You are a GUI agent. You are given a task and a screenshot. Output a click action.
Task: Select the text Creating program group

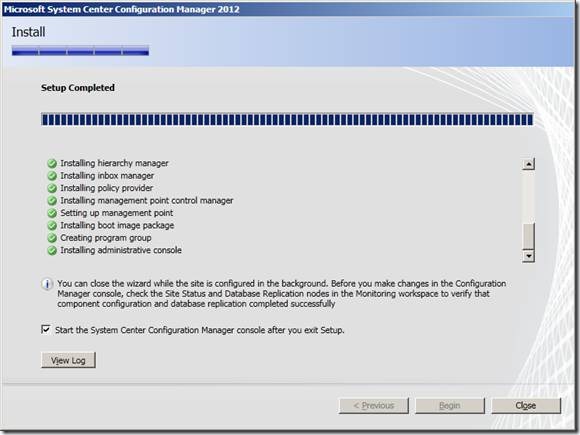point(106,238)
